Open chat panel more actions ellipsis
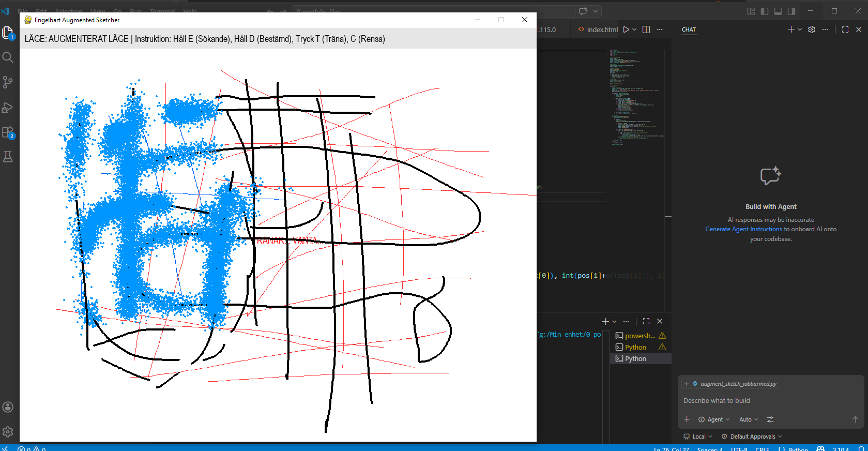 pos(825,29)
